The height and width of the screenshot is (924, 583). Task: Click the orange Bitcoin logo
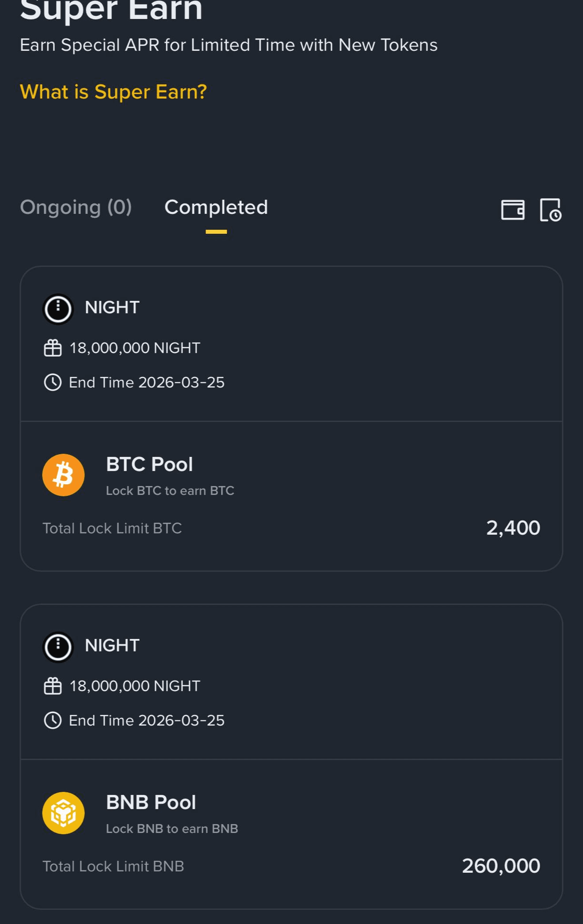(x=63, y=475)
